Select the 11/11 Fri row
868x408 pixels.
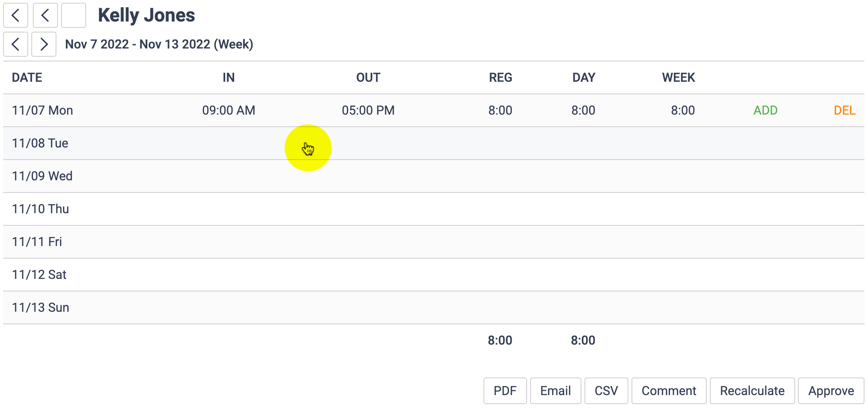coord(37,242)
